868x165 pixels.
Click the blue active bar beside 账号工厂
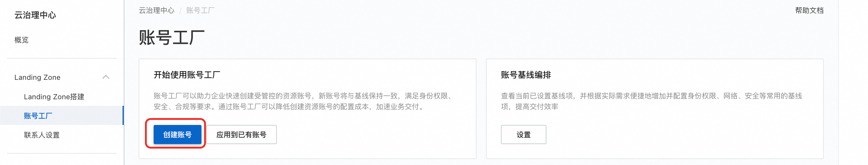[123, 115]
